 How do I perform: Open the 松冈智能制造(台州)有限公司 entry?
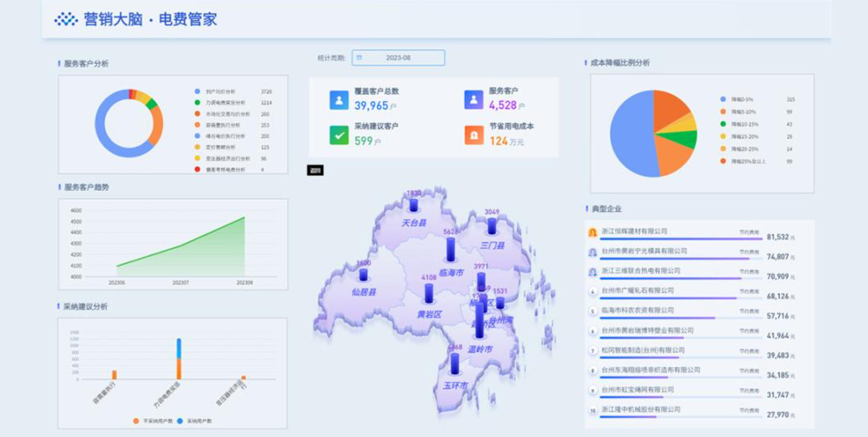pyautogui.click(x=691, y=352)
